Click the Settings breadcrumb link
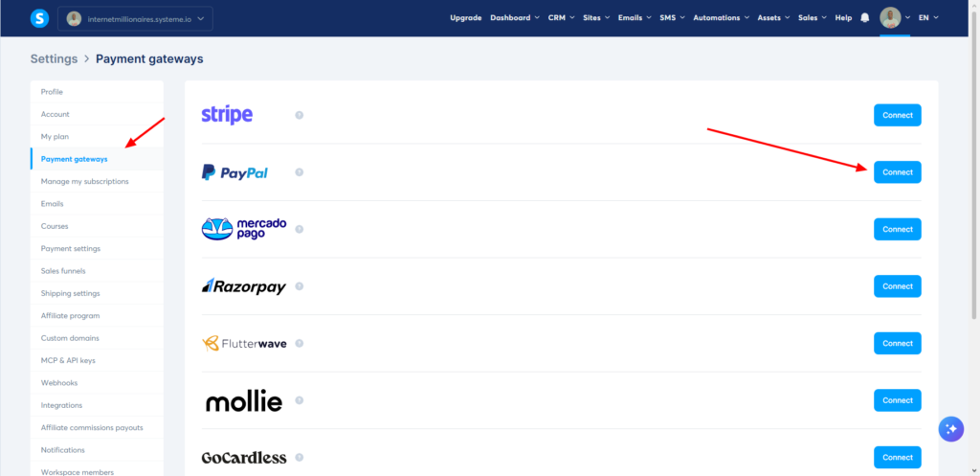This screenshot has width=980, height=476. coord(54,59)
